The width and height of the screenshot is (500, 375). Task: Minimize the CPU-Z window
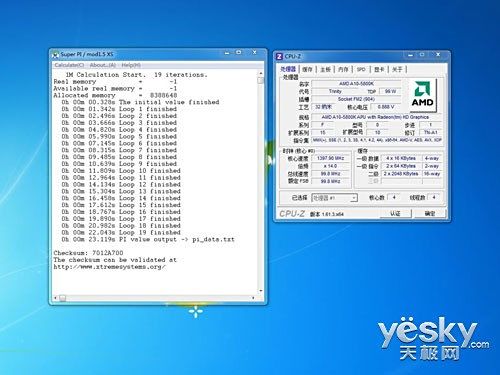point(410,55)
